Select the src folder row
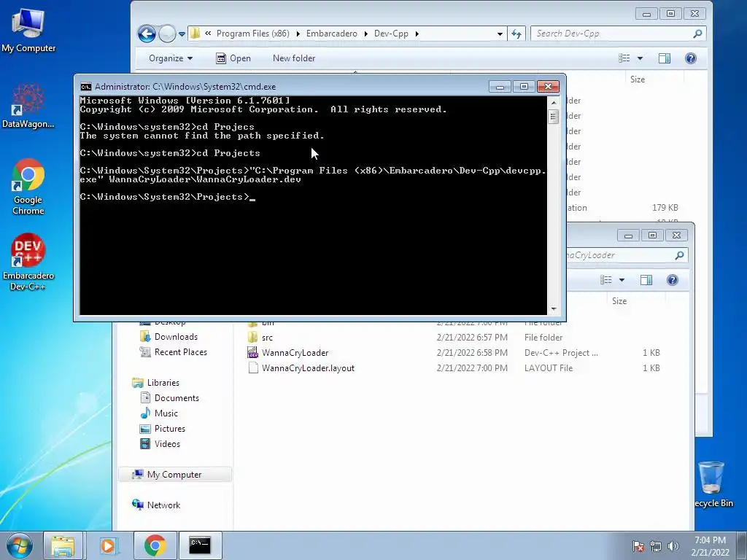 tap(452, 338)
